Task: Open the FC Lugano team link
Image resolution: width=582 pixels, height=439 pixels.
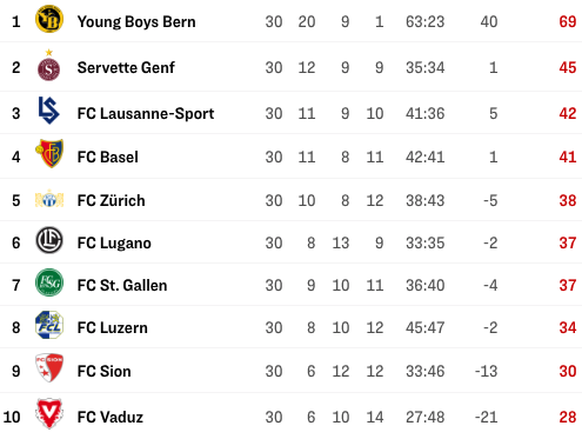Action: tap(114, 243)
